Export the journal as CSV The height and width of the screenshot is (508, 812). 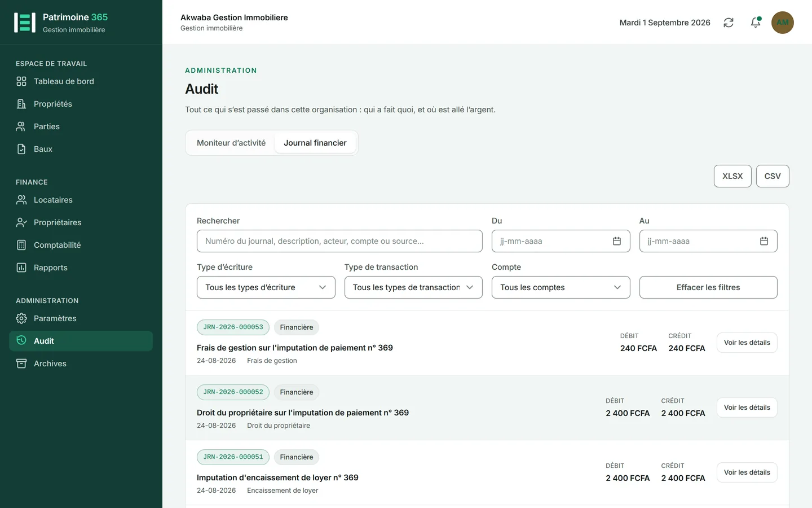click(x=773, y=176)
